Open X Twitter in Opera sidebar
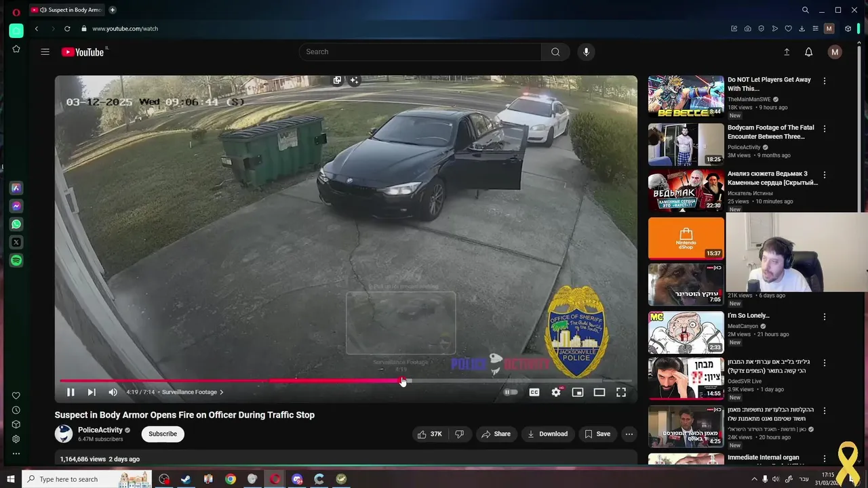868x488 pixels. (x=16, y=242)
